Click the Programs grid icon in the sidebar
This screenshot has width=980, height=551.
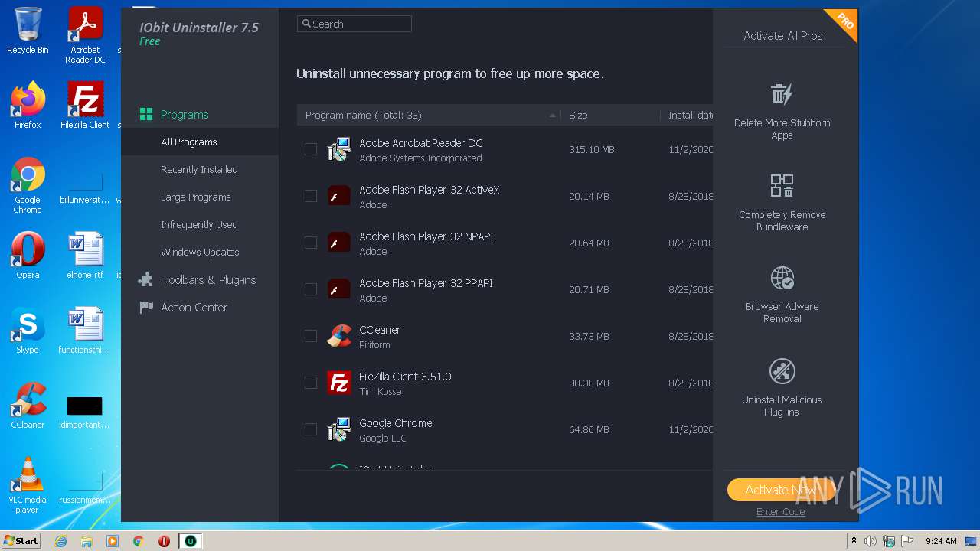145,115
